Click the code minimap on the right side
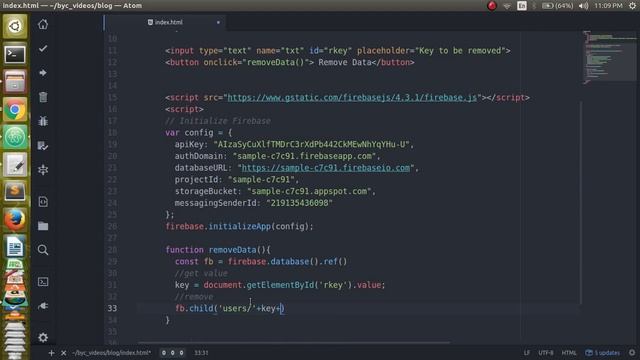This screenshot has width=640, height=360. pyautogui.click(x=608, y=57)
